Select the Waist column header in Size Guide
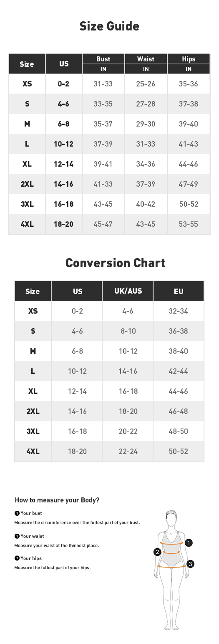 click(146, 59)
